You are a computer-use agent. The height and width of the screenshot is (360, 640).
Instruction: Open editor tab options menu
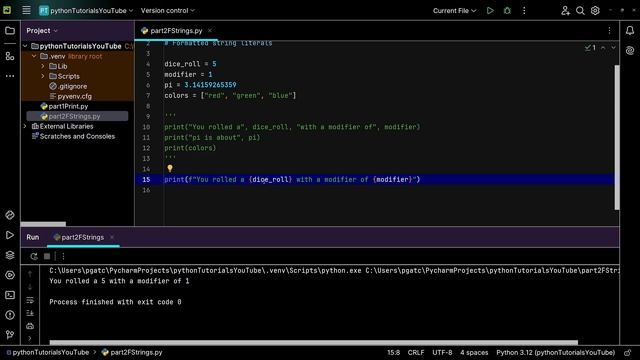(609, 31)
